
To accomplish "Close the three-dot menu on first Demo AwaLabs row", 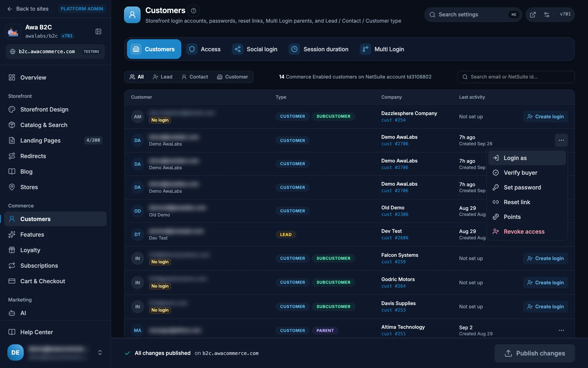I will [561, 140].
